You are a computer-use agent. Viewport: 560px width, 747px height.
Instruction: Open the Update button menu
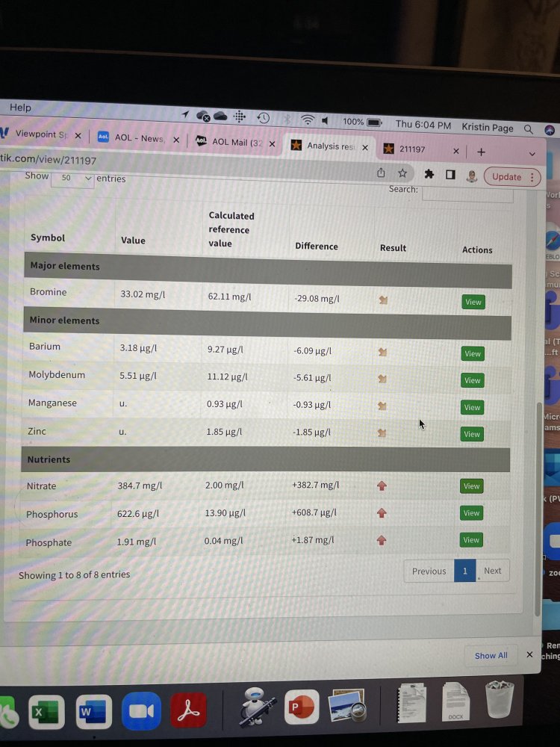(511, 177)
